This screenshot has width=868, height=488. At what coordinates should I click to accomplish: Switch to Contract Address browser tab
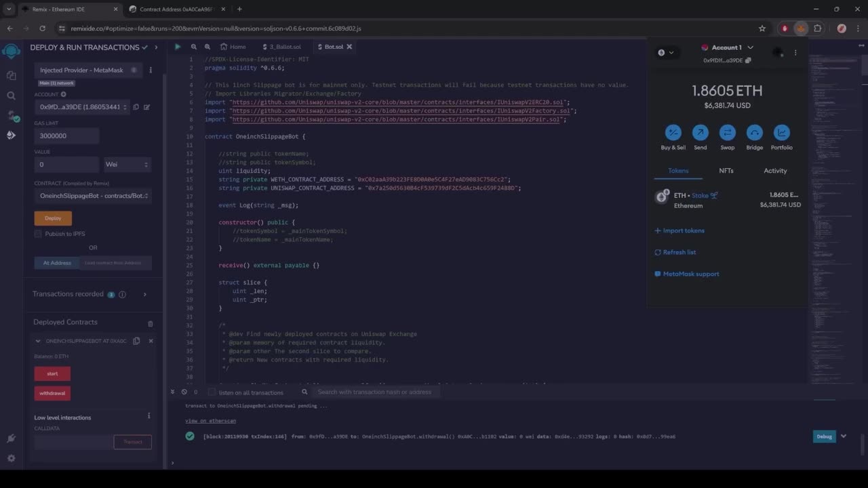(x=176, y=9)
